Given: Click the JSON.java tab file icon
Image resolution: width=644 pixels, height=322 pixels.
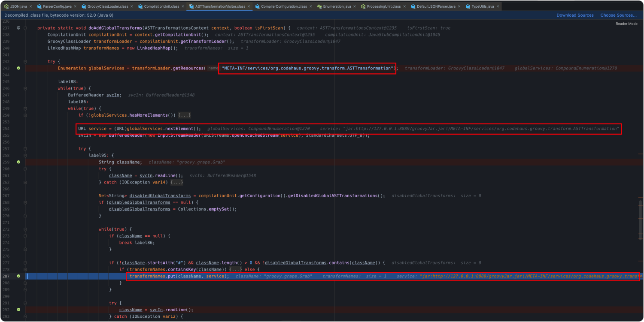Looking at the screenshot, I should (6, 7).
